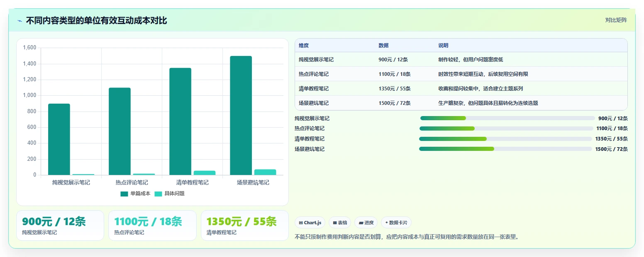Click the 纯视觉展示笔记 cell in the table
Image resolution: width=644 pixels, height=257 pixels.
[x=316, y=60]
